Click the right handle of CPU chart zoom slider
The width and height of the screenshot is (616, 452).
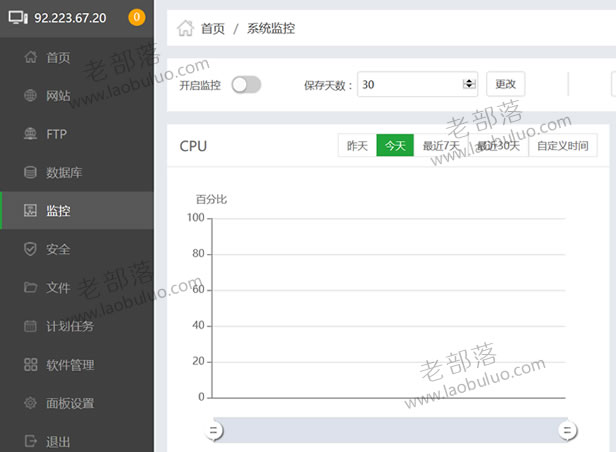coord(568,430)
